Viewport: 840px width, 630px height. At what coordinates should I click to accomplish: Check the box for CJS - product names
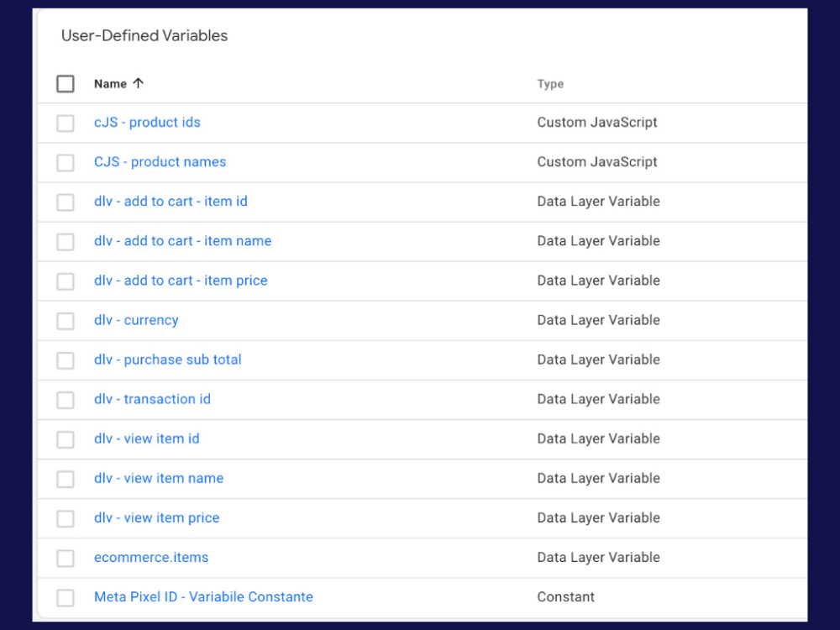click(66, 163)
